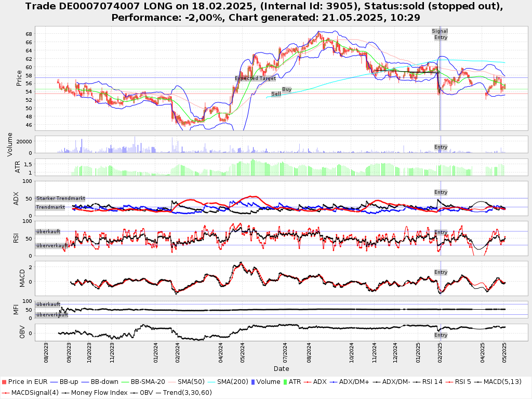The height and width of the screenshot is (399, 532).
Task: Click the Money Flow Index legend entry
Action: 99,392
